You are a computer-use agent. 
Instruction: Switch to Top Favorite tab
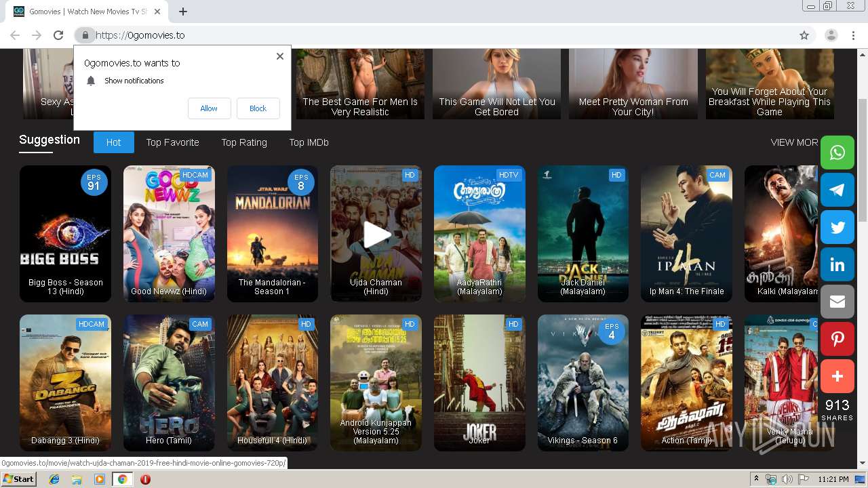[173, 142]
